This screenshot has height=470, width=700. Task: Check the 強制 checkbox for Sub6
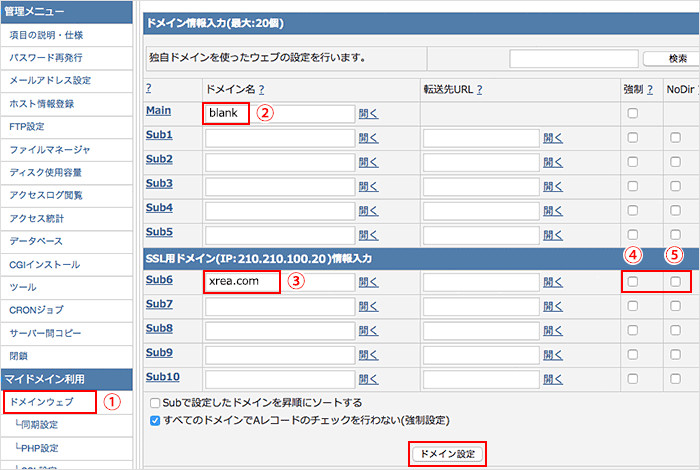pos(632,282)
